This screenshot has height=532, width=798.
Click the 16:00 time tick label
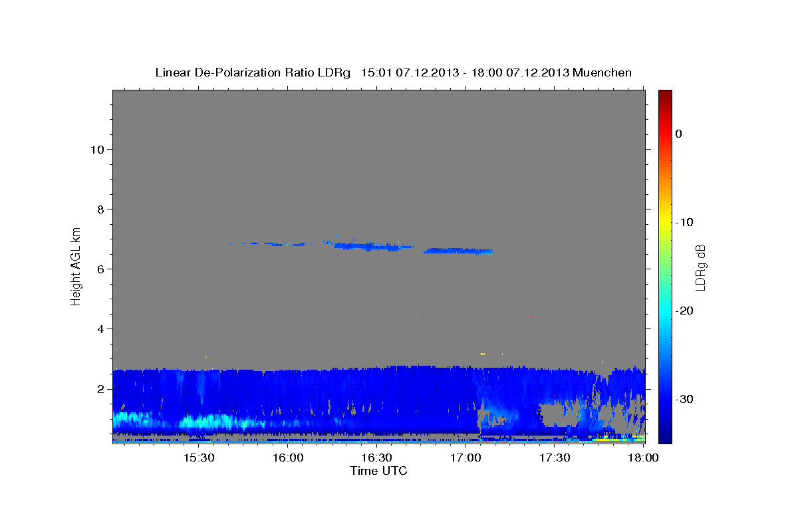(x=288, y=458)
